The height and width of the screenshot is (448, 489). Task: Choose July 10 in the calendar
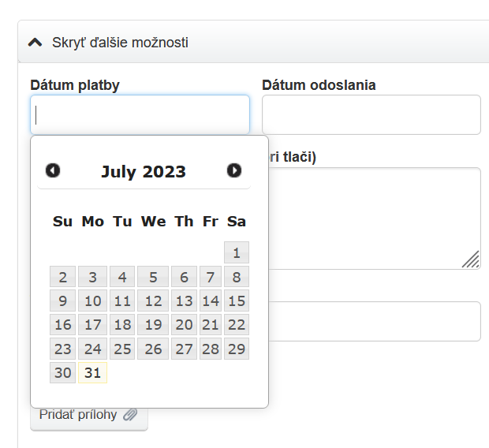point(93,301)
